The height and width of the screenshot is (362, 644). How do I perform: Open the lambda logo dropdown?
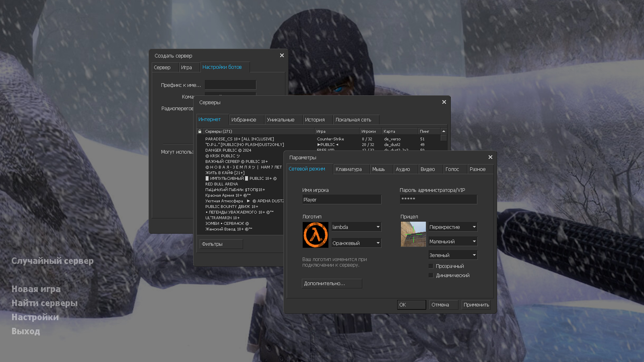pos(356,227)
